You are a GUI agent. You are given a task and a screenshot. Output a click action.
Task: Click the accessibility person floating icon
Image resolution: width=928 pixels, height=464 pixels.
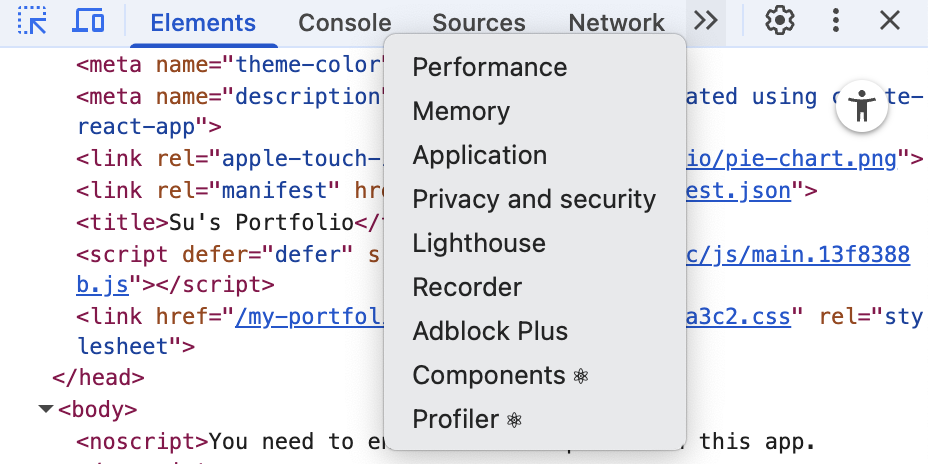click(862, 105)
